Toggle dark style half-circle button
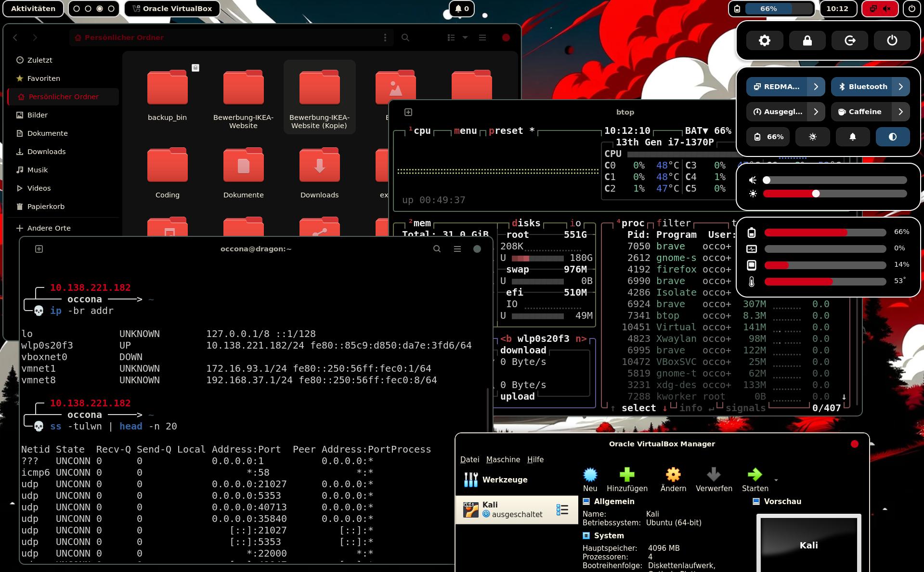The height and width of the screenshot is (572, 924). (892, 137)
